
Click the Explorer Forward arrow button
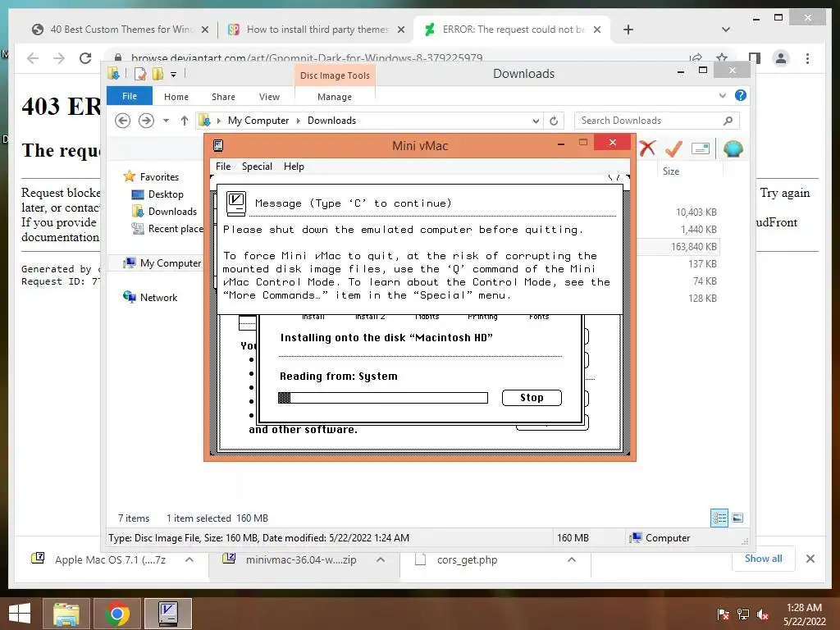146,121
